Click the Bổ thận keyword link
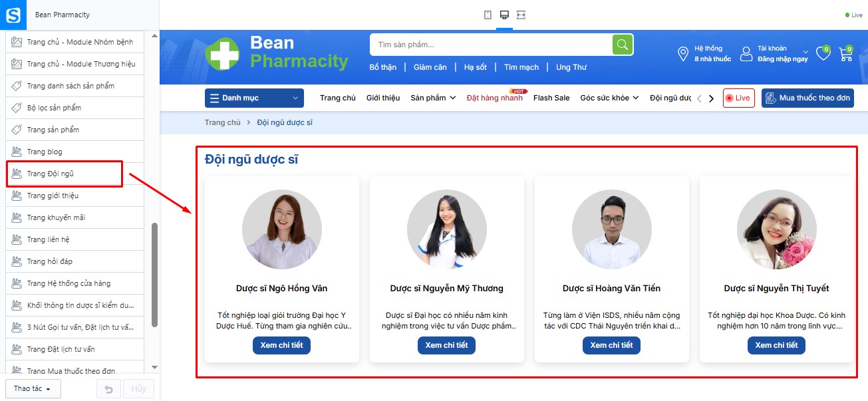 (x=383, y=67)
